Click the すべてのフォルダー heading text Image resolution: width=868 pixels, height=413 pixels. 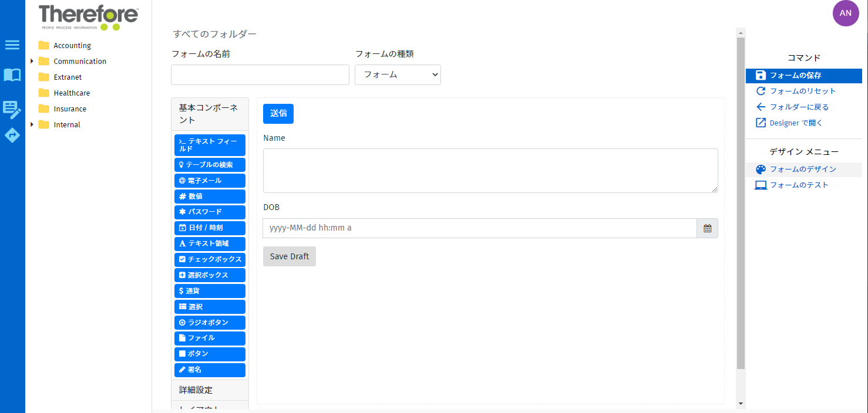pyautogui.click(x=214, y=34)
